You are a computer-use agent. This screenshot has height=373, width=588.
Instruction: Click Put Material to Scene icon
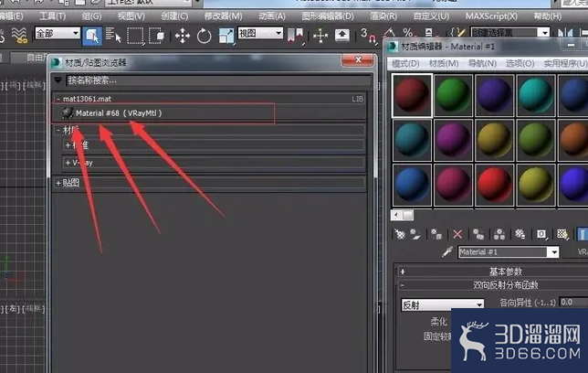[415, 234]
